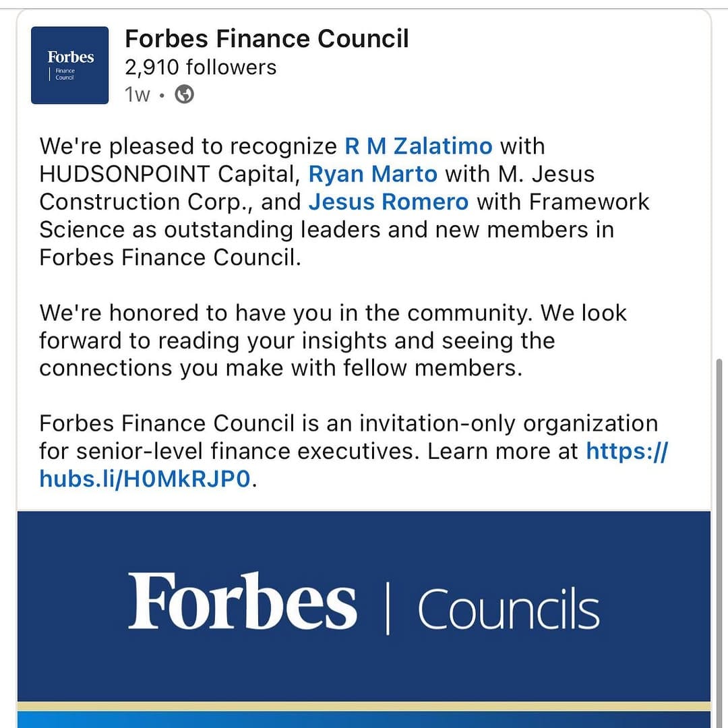Click the globe public visibility icon
The width and height of the screenshot is (728, 728).
click(x=184, y=94)
